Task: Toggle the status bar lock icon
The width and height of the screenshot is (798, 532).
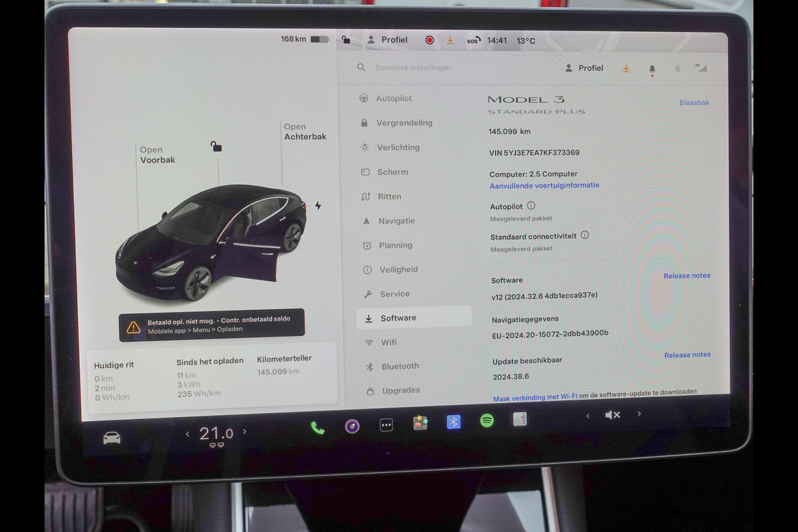Action: coord(346,40)
